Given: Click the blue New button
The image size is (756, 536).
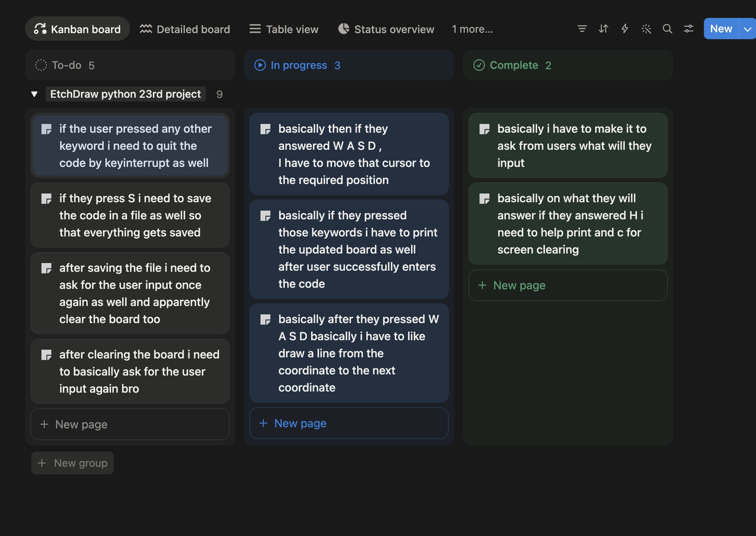Looking at the screenshot, I should click(x=721, y=29).
